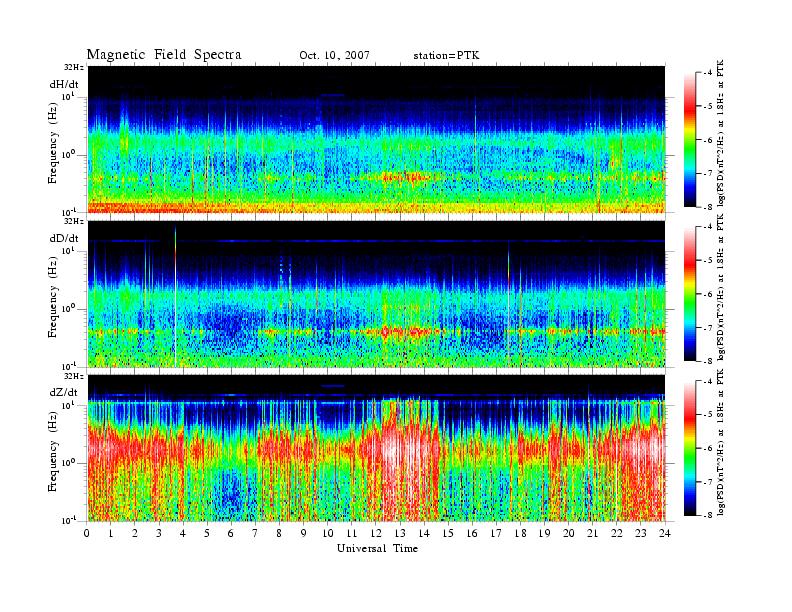Click the hour tick label "9" on the time axis
Image resolution: width=792 pixels, height=612 pixels.
(304, 533)
